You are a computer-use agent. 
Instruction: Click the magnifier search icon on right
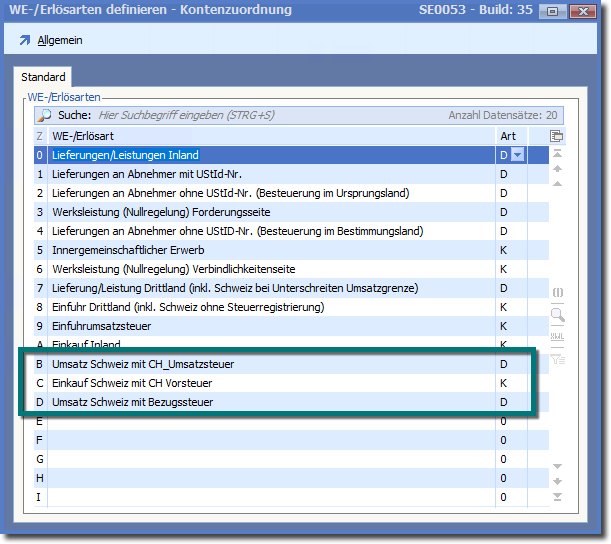pyautogui.click(x=557, y=315)
